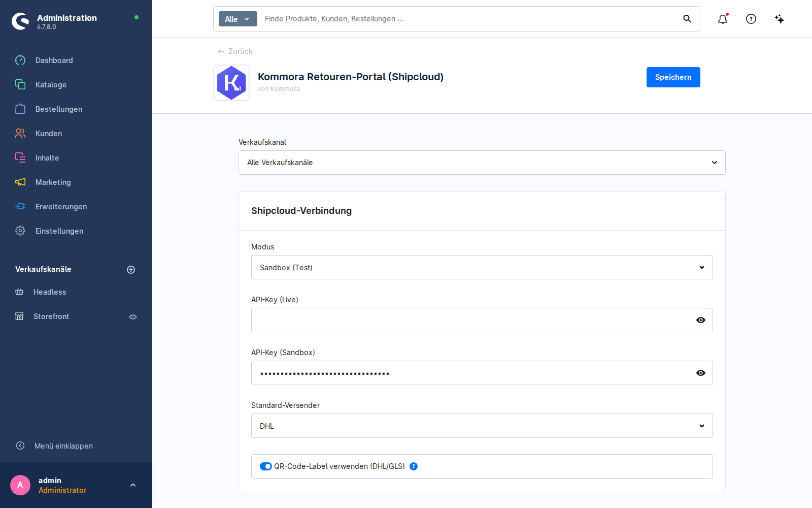Open the help circle icon

751,19
